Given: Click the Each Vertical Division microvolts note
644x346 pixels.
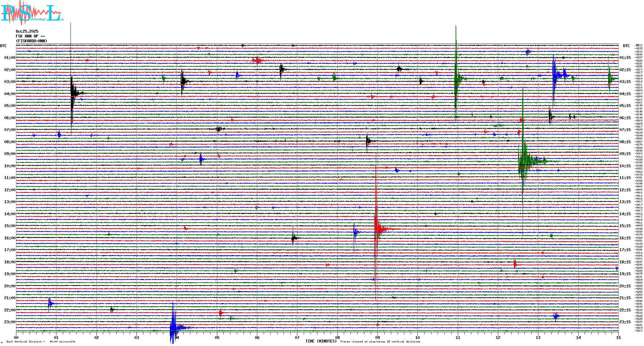Looking at the screenshot, I should point(41,342).
